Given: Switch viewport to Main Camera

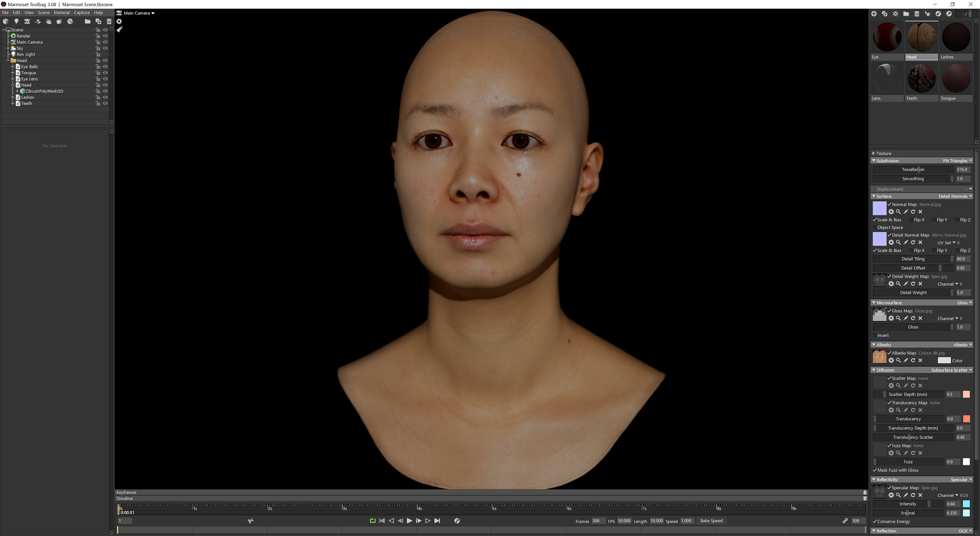Looking at the screenshot, I should click(135, 13).
